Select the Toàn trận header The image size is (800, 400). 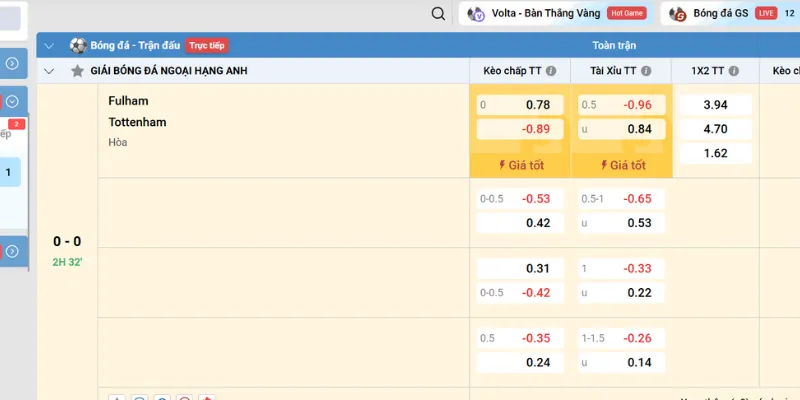614,45
